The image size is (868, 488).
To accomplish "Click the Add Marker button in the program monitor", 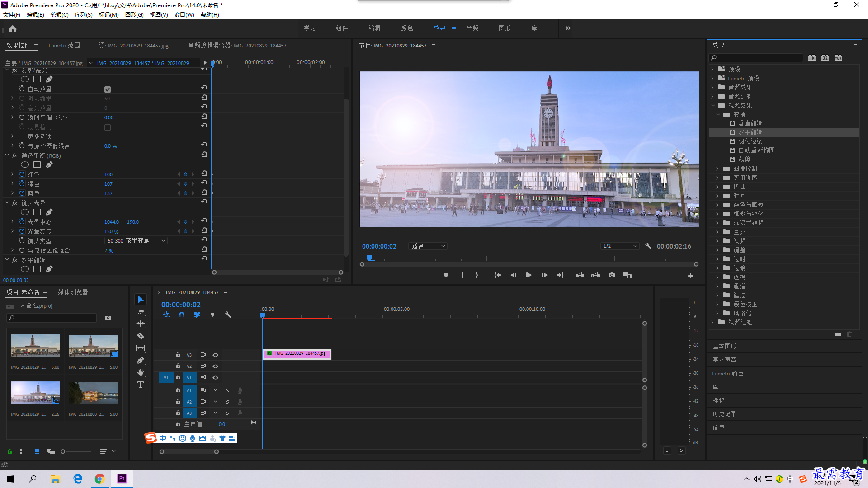I will click(x=446, y=275).
